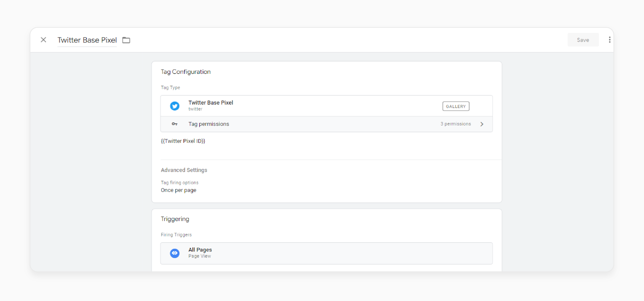The width and height of the screenshot is (644, 301).
Task: Open the All Pages firing trigger row
Action: [326, 253]
